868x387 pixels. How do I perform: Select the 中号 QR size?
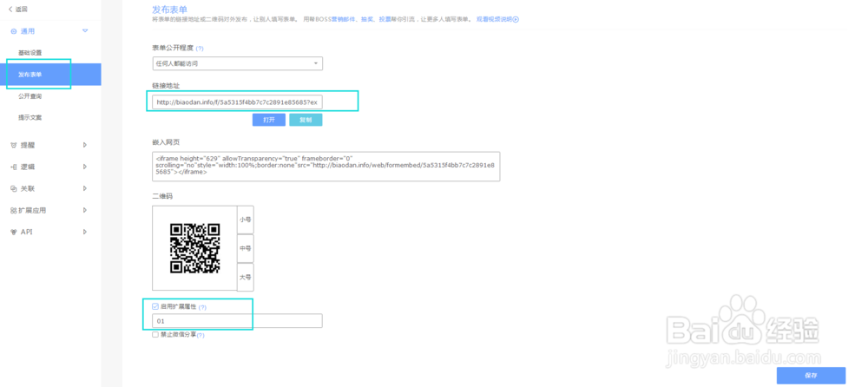246,248
